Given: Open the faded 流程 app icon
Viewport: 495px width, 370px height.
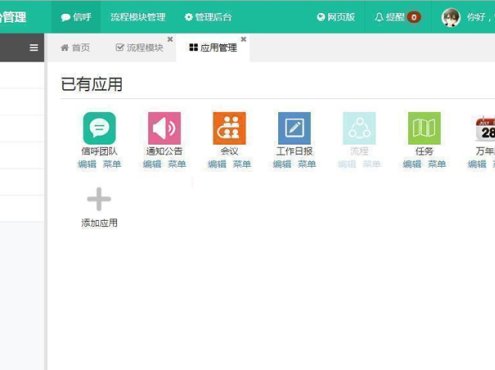Looking at the screenshot, I should pyautogui.click(x=359, y=128).
